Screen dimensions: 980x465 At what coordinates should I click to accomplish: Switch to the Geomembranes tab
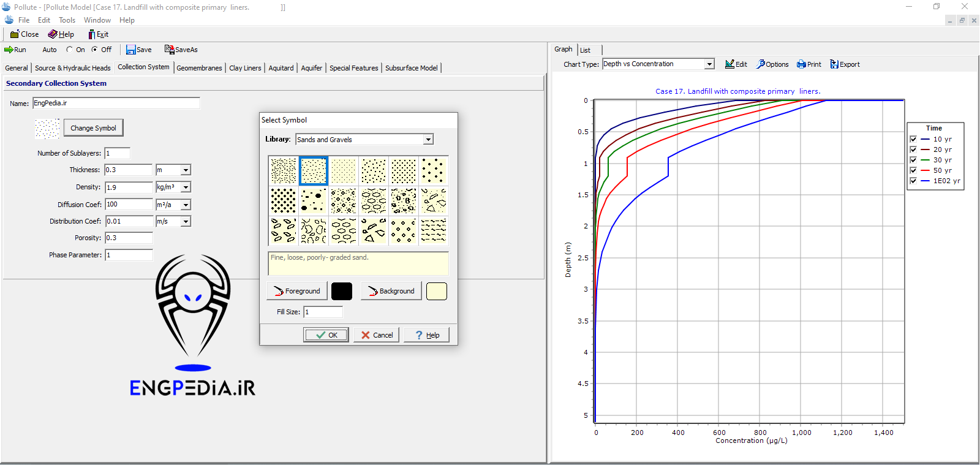[199, 68]
